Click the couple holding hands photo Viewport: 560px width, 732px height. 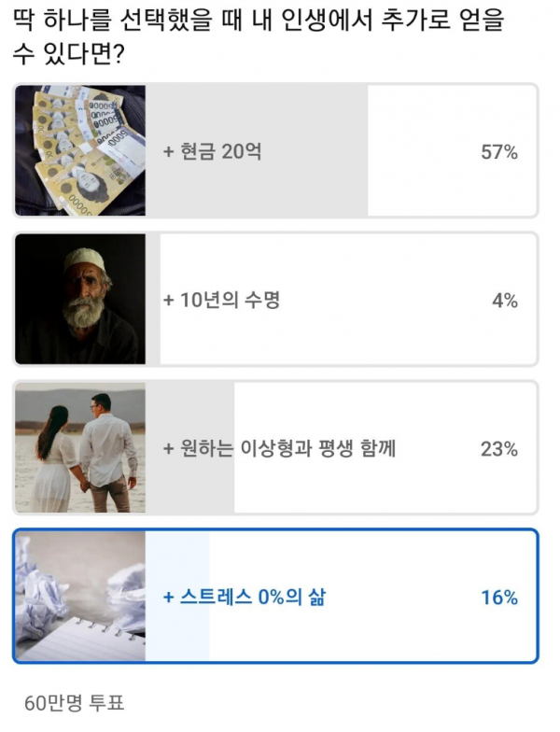(x=80, y=448)
